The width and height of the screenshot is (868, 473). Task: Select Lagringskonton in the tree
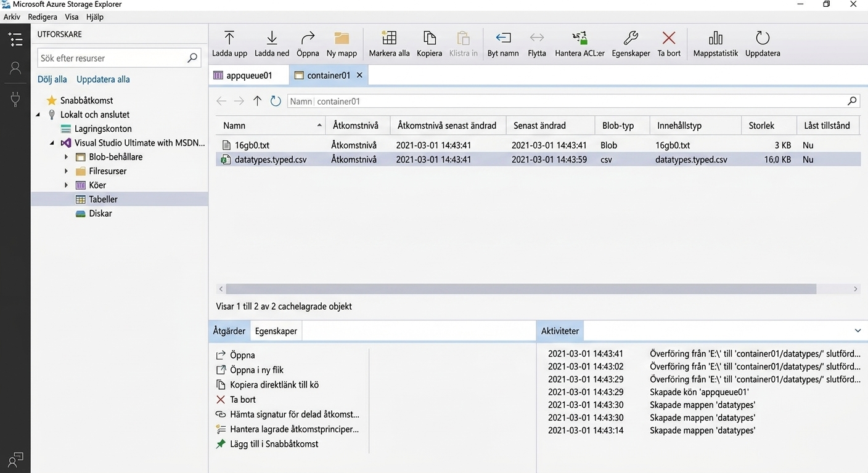click(103, 129)
